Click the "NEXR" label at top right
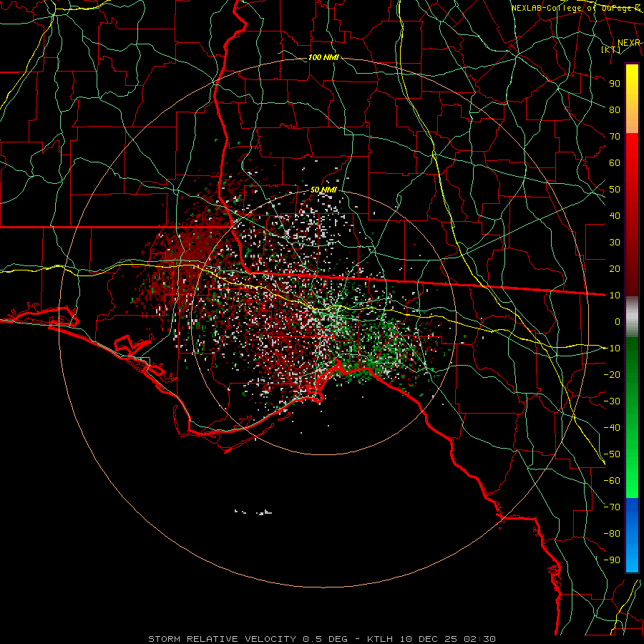644x644 pixels. (x=628, y=43)
